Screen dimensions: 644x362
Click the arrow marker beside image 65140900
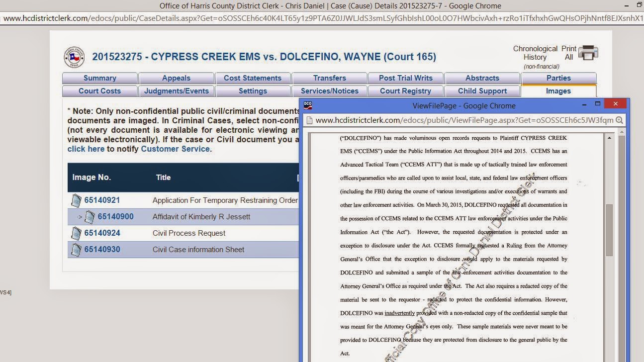(x=80, y=217)
